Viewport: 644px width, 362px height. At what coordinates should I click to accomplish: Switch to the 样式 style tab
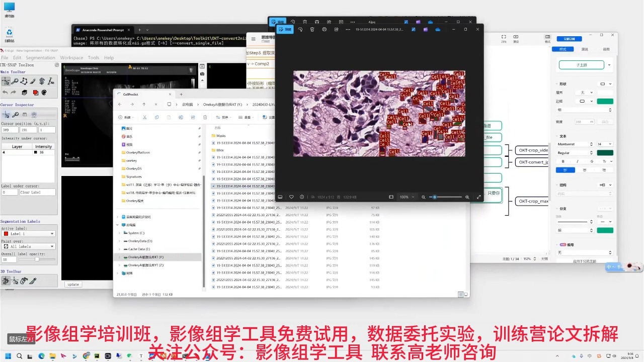[563, 49]
